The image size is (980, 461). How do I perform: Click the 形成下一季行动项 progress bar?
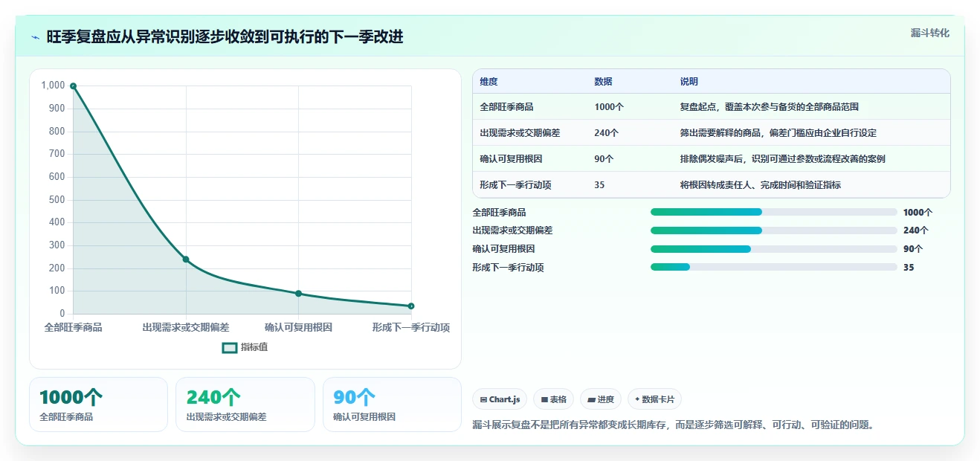pyautogui.click(x=774, y=267)
